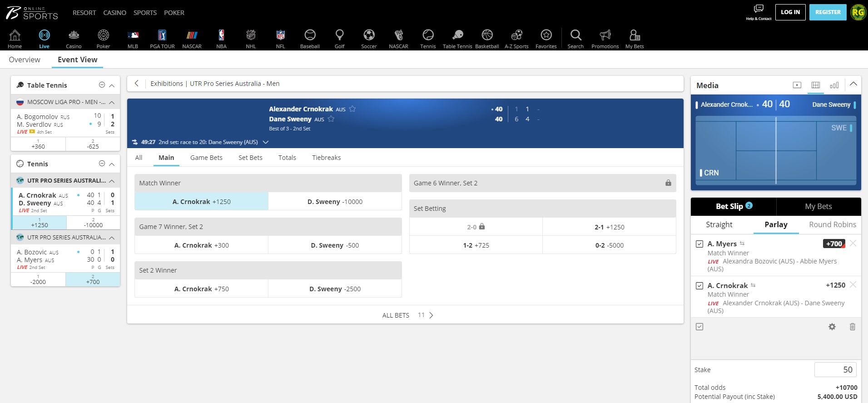Switch bet slip to Straight tab
Image resolution: width=868 pixels, height=403 pixels.
719,224
